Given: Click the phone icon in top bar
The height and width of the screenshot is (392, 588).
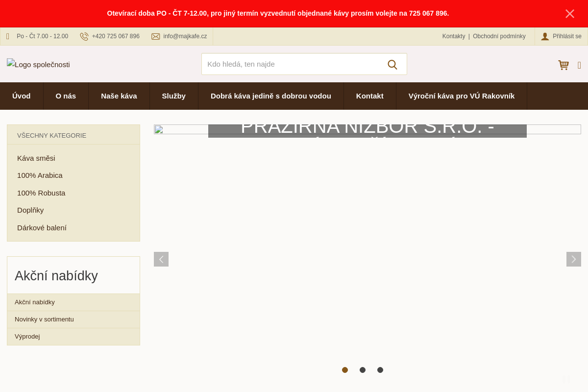Looking at the screenshot, I should click(84, 36).
